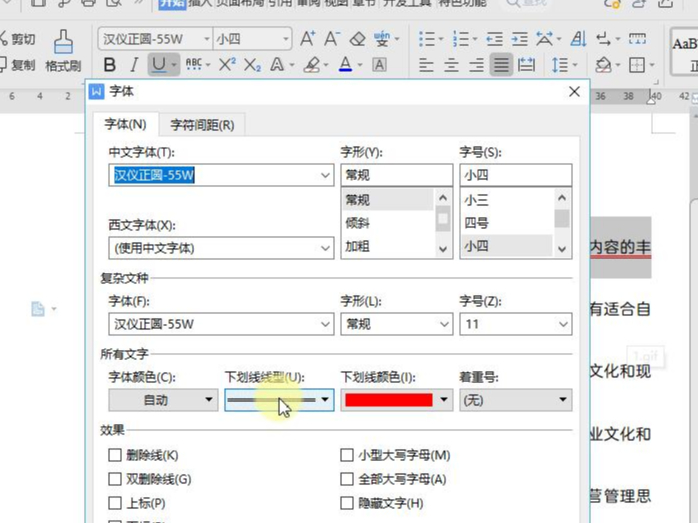Enable 小型大写字母(M) small caps checkbox
This screenshot has width=698, height=523.
[x=347, y=455]
